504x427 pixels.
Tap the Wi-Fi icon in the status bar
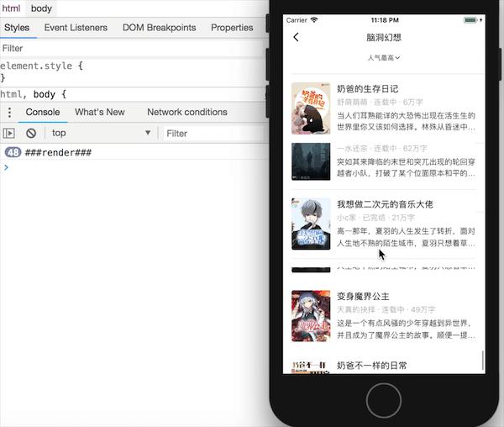pos(314,20)
